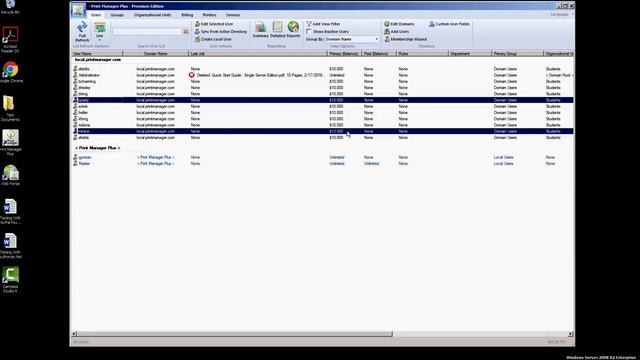This screenshot has height=360, width=640.
Task: Switch to the Billing tab
Action: 187,15
